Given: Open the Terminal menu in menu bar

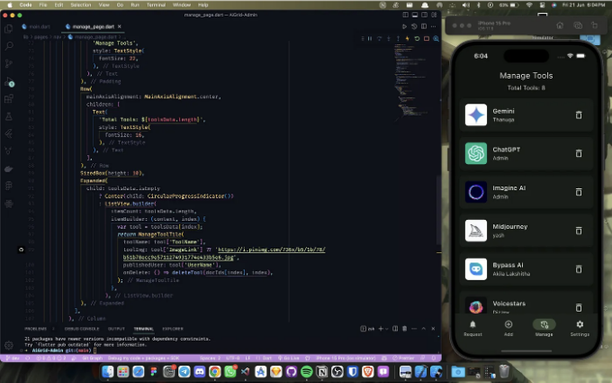Looking at the screenshot, I should (156, 5).
